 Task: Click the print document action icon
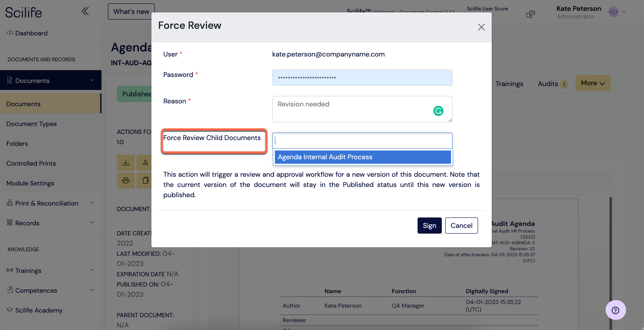coord(126,180)
